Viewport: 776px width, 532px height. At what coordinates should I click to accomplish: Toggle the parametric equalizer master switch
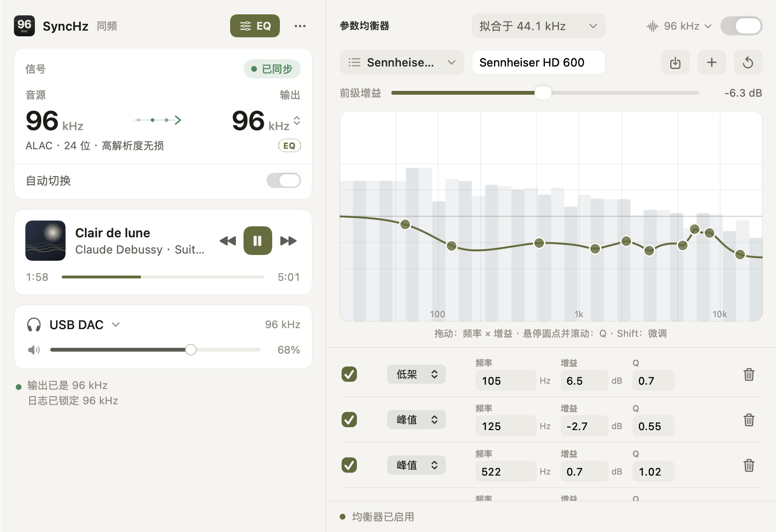click(742, 26)
